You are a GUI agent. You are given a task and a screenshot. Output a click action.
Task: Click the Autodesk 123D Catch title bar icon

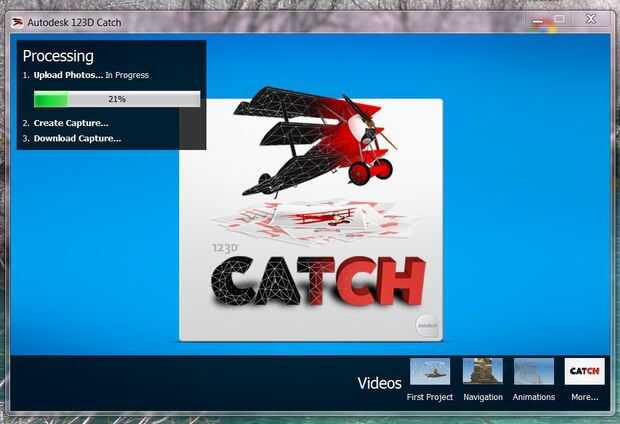tap(17, 23)
